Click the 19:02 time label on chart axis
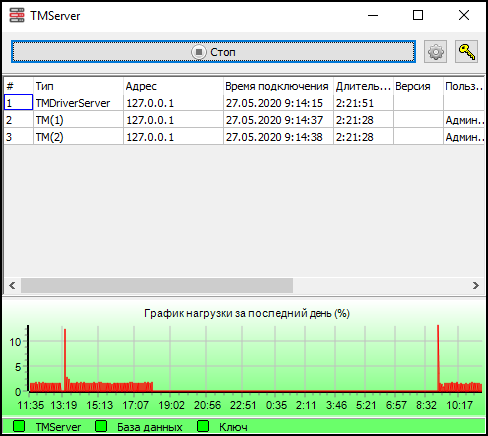 coord(171,405)
